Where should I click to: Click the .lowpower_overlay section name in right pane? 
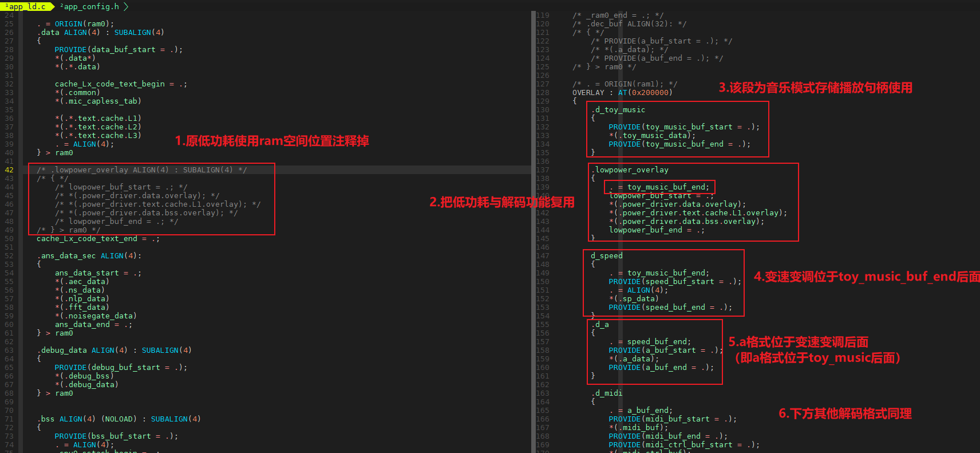coord(630,170)
